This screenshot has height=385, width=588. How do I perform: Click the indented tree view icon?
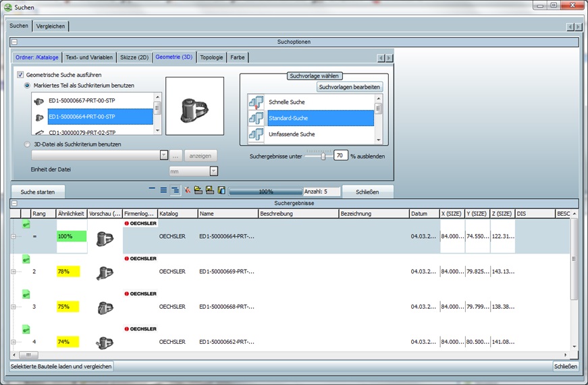[x=175, y=191]
